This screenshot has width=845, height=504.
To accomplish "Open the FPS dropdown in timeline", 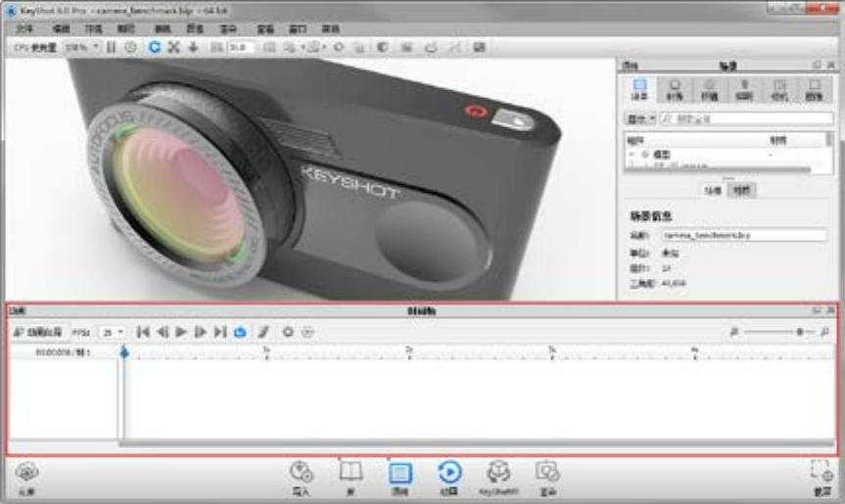I will 112,332.
